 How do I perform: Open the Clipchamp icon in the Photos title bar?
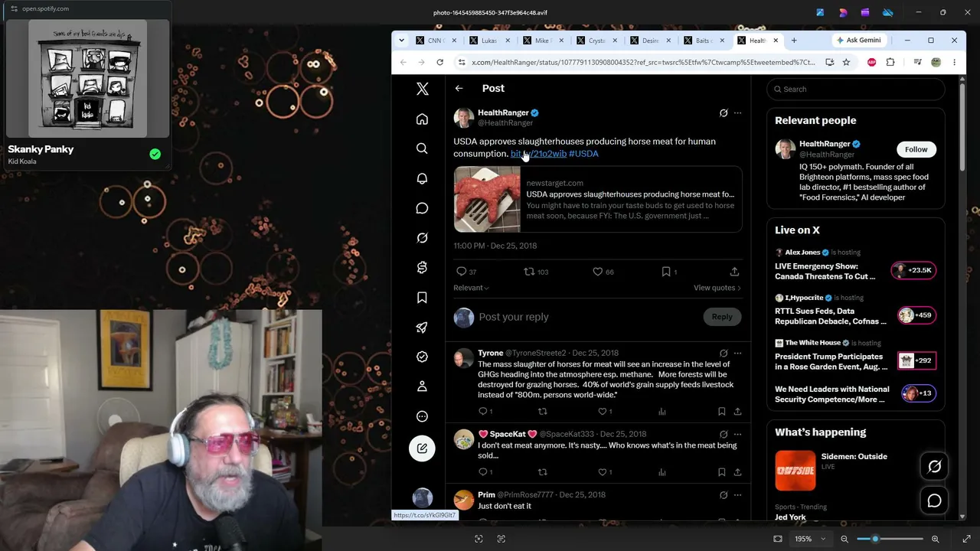pyautogui.click(x=865, y=12)
